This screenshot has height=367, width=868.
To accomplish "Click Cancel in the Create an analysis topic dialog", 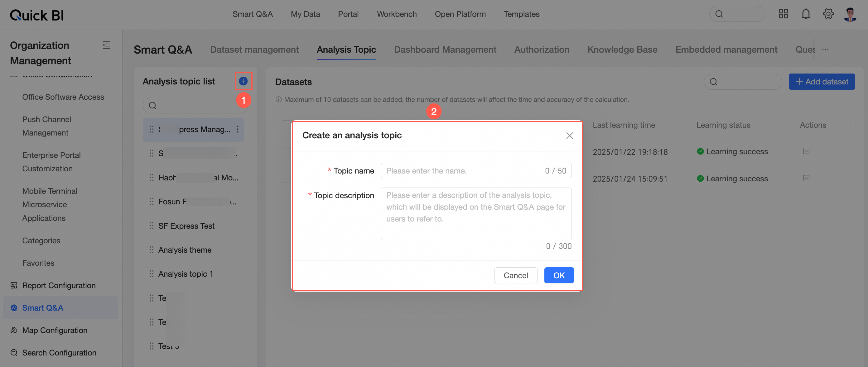I will click(x=516, y=275).
